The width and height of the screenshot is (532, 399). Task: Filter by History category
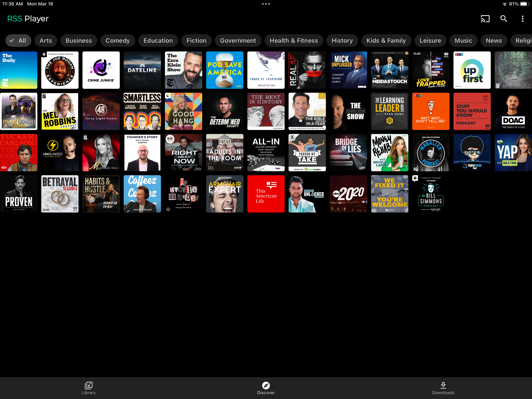tap(342, 41)
